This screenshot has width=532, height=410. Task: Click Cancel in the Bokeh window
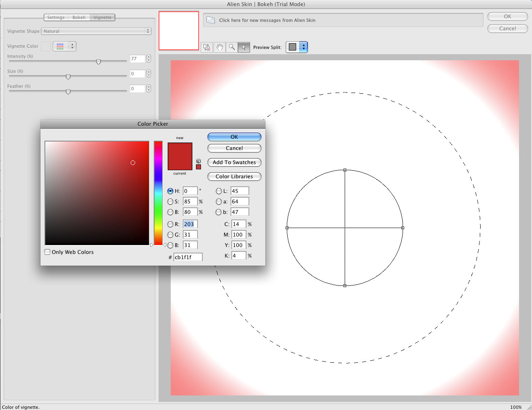pos(507,29)
